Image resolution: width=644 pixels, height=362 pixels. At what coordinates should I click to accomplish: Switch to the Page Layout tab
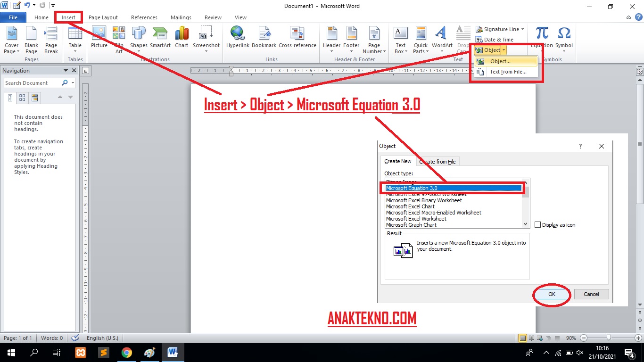click(x=103, y=17)
